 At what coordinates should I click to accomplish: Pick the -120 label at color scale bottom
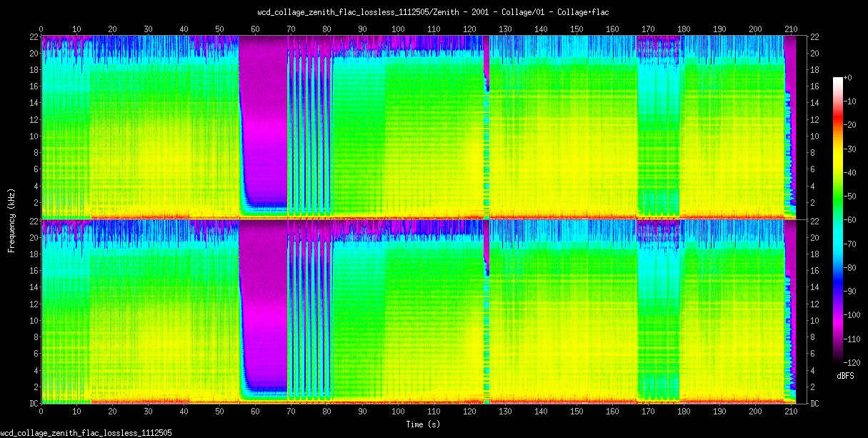[x=852, y=364]
